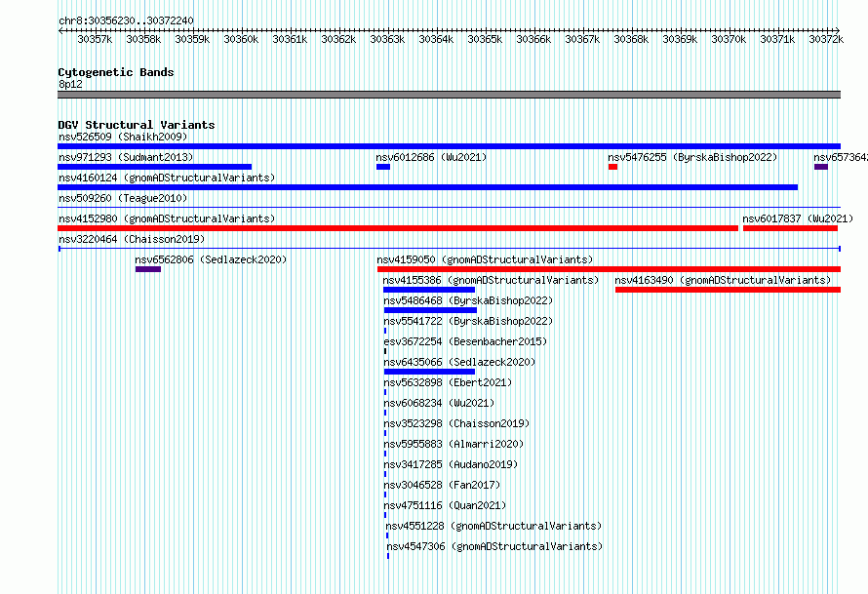
Task: Open first nsv5486468 (ByrskaBishop2022) label
Action: tap(468, 300)
